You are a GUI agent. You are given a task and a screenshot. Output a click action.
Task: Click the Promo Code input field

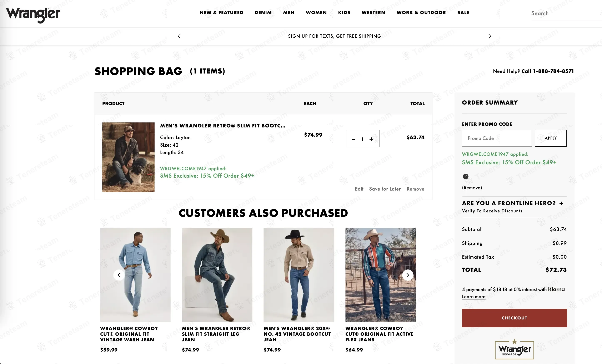(x=496, y=138)
